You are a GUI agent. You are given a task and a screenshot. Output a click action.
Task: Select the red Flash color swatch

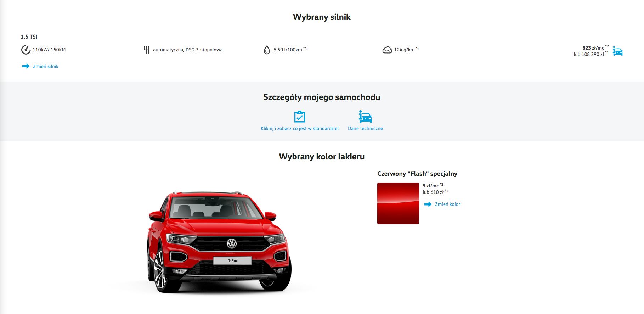point(398,203)
